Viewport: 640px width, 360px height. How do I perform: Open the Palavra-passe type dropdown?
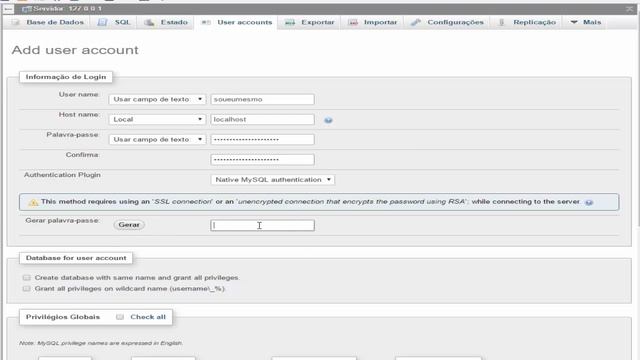(x=157, y=139)
